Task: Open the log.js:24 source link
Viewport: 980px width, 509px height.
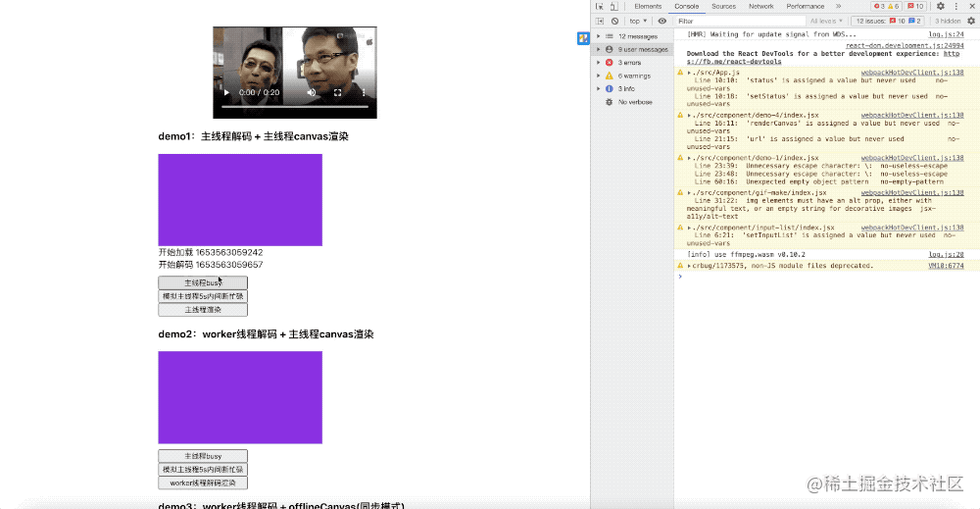Action: tap(946, 34)
